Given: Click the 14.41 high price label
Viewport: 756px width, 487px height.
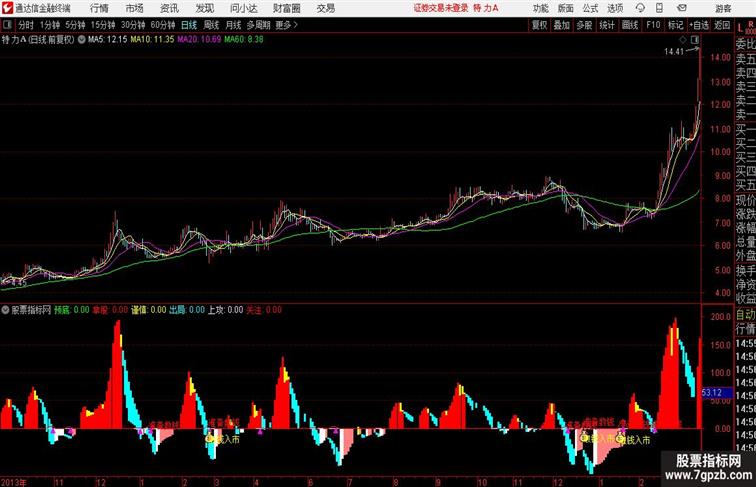Looking at the screenshot, I should (674, 52).
